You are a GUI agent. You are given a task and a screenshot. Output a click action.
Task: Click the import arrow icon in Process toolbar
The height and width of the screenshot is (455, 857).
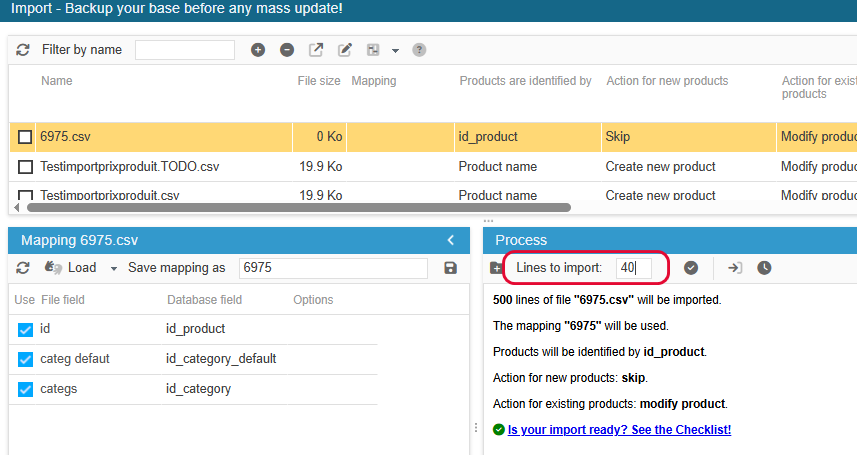coord(735,268)
